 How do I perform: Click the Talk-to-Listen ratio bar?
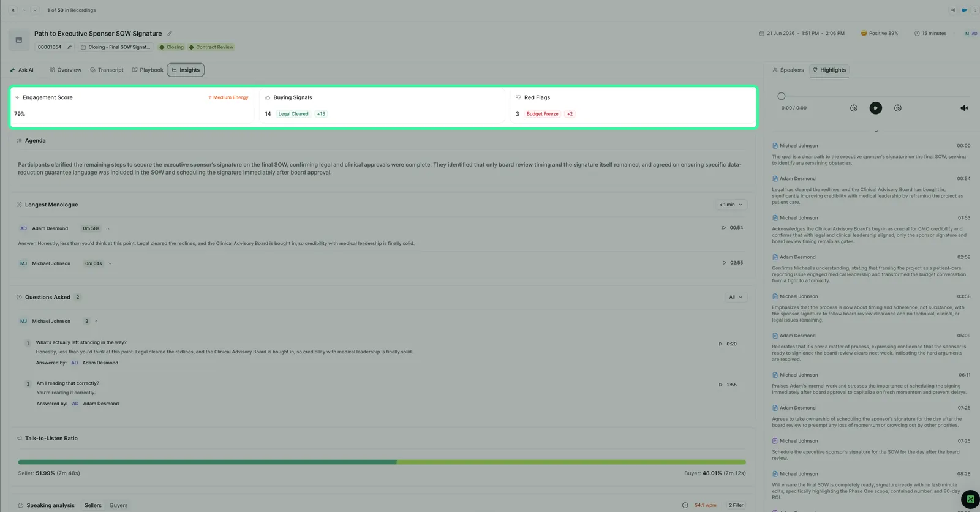[x=382, y=462]
